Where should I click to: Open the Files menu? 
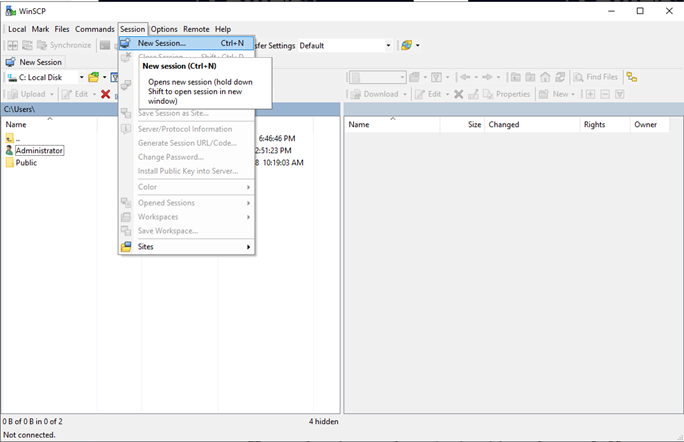click(x=62, y=29)
